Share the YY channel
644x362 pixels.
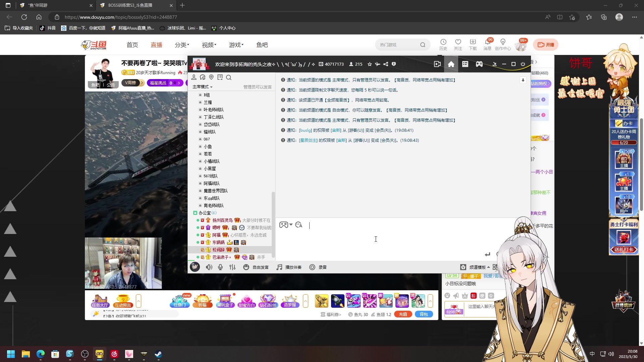tap(386, 64)
